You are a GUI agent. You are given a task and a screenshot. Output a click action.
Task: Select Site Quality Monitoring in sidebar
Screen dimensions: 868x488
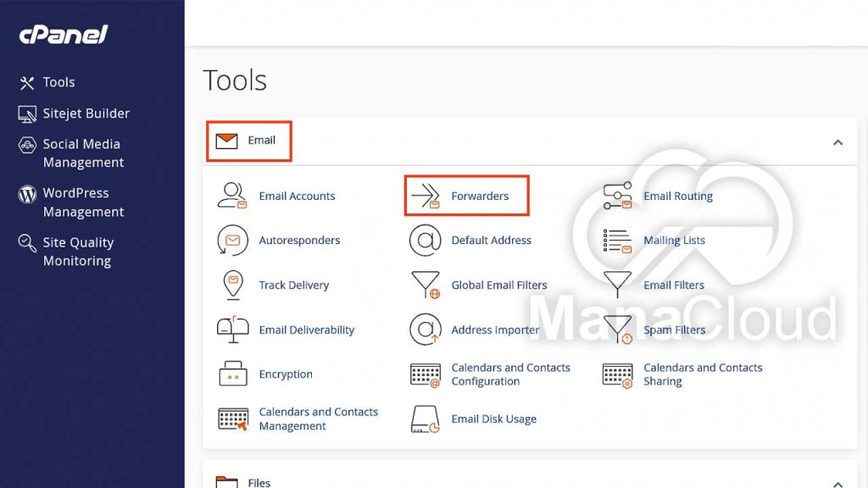click(x=78, y=251)
